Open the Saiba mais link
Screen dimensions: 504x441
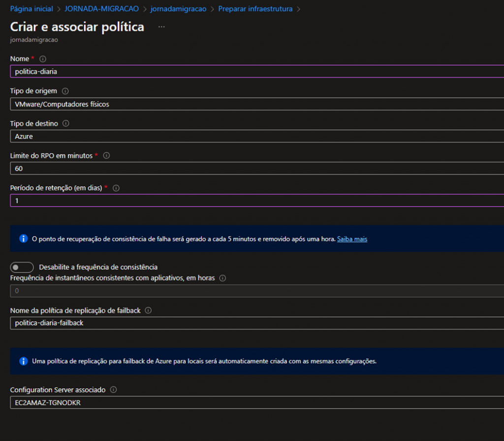pyautogui.click(x=352, y=239)
